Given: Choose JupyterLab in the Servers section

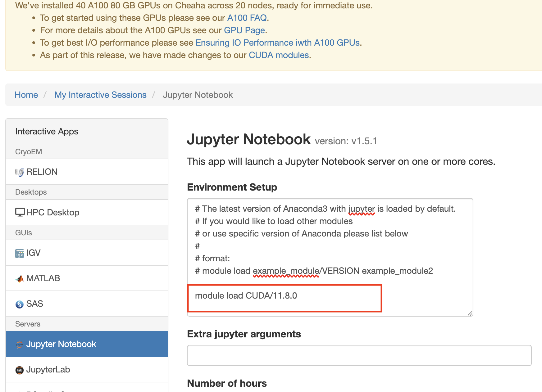Looking at the screenshot, I should coord(48,370).
